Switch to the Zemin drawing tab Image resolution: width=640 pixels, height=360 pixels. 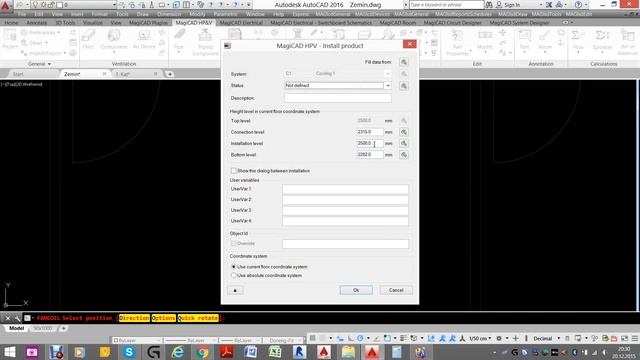[x=72, y=74]
